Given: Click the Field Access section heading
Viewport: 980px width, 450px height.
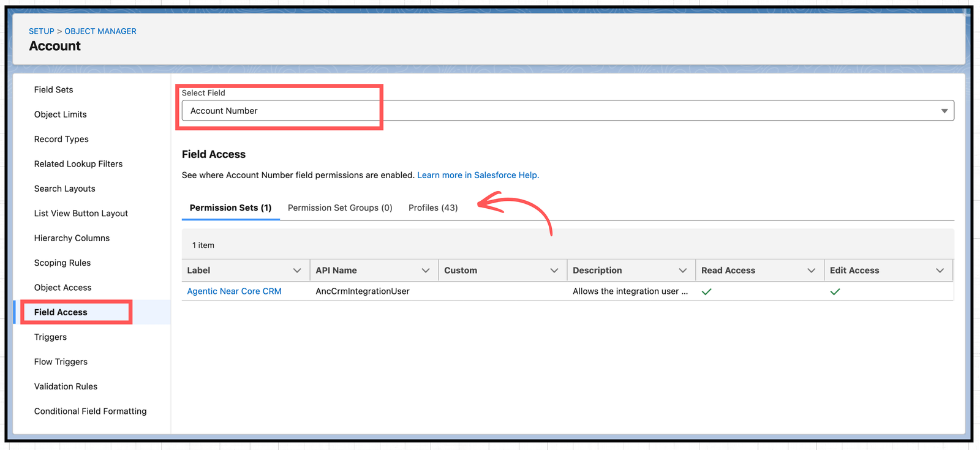Looking at the screenshot, I should pos(214,155).
